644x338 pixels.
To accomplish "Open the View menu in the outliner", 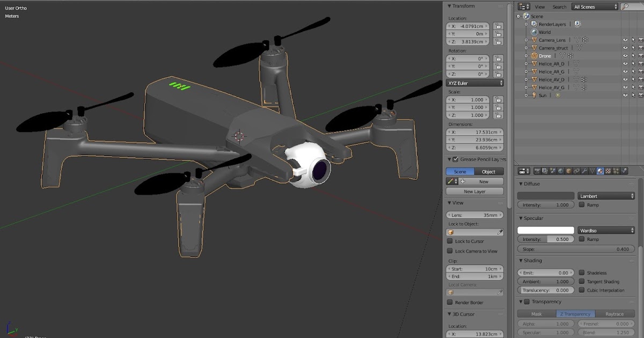I will (x=539, y=6).
